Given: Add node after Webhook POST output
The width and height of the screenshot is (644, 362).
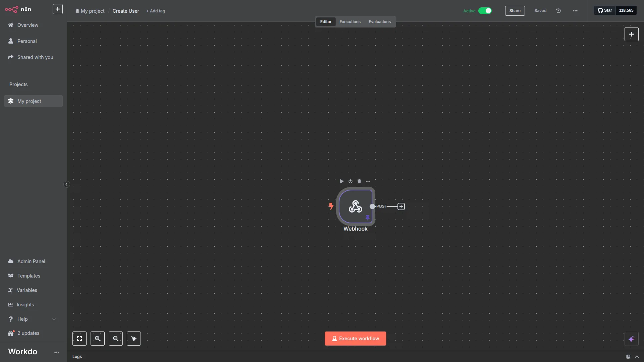Looking at the screenshot, I should tap(401, 206).
